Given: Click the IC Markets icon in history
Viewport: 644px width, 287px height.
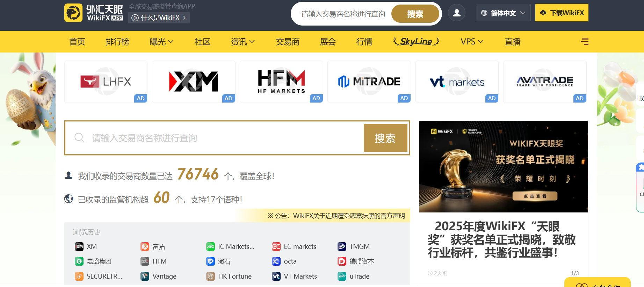Looking at the screenshot, I should click(211, 246).
